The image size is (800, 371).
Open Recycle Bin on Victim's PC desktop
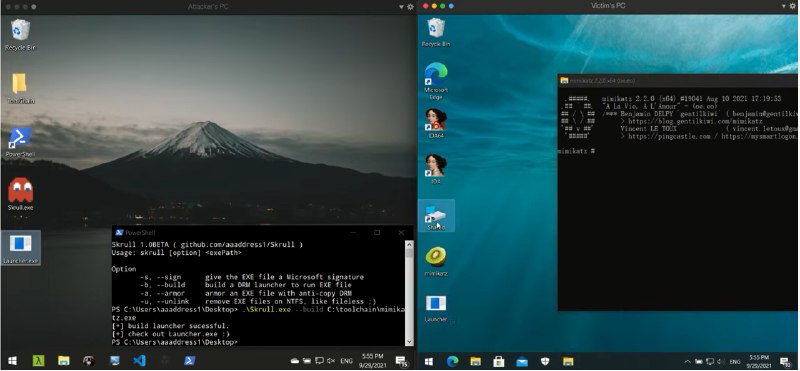pyautogui.click(x=436, y=32)
